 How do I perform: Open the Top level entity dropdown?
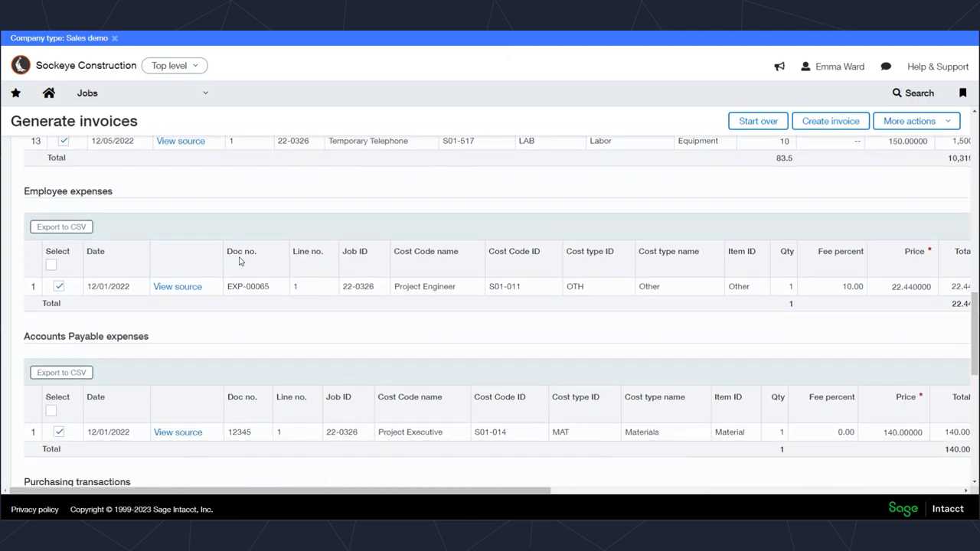[x=175, y=66]
